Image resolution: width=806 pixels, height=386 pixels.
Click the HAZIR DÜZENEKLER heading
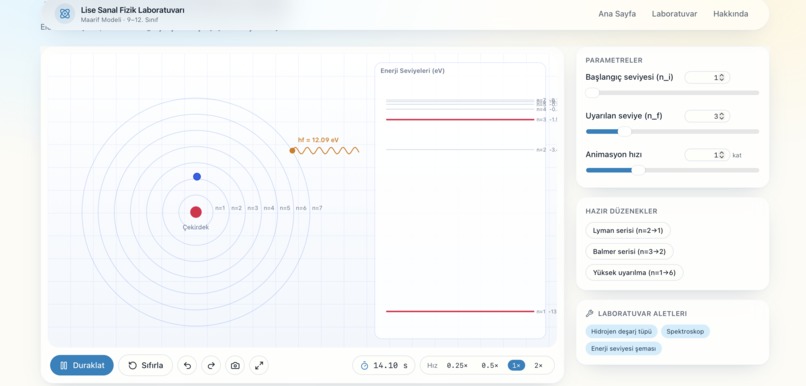[621, 211]
